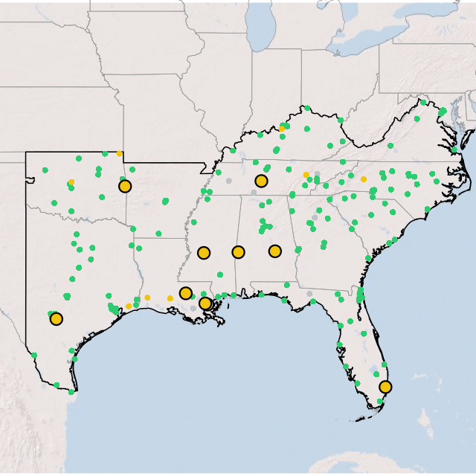Image resolution: width=476 pixels, height=476 pixels.
Task: Select small yellow dot in southeast Texas
Action: (x=129, y=306)
